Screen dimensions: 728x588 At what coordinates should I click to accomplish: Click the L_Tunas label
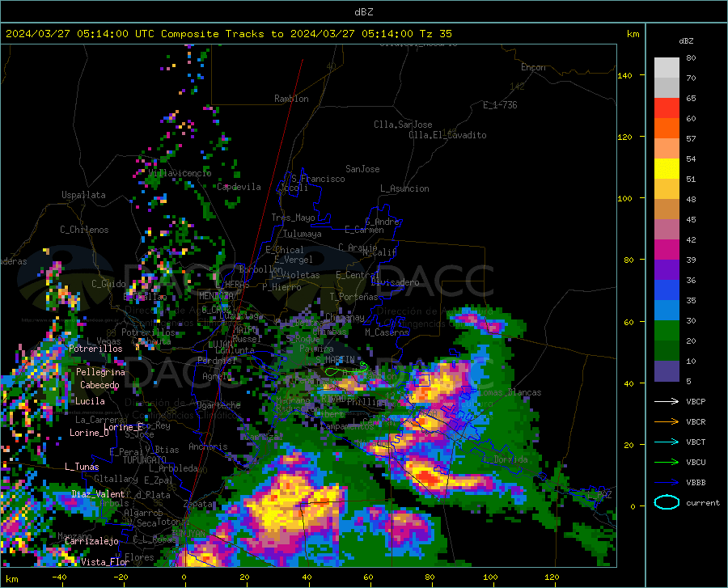click(x=82, y=467)
